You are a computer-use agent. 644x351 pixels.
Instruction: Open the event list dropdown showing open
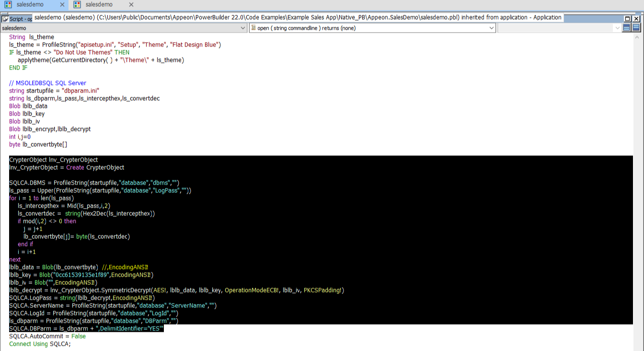pos(492,28)
